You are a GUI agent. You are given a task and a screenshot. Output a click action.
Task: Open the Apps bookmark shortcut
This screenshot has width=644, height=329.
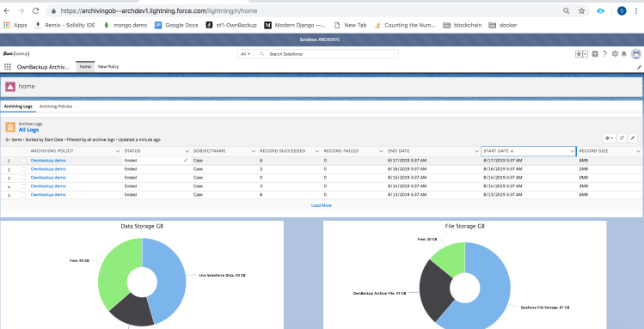pos(15,25)
